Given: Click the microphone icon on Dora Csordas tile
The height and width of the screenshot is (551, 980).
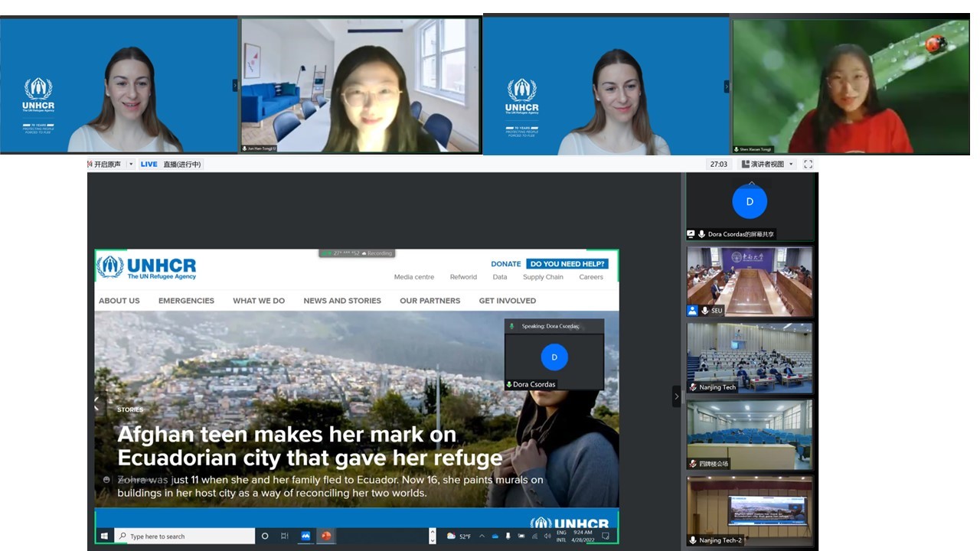Looking at the screenshot, I should (701, 234).
